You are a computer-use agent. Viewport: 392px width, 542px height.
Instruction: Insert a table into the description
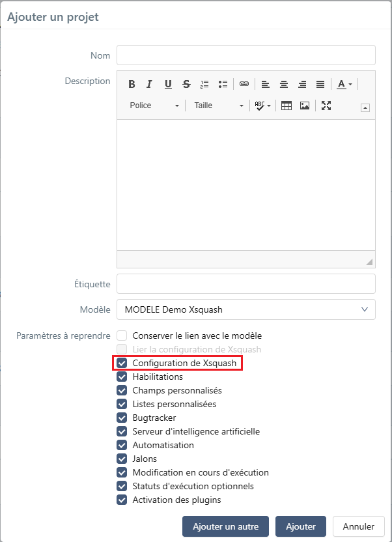[x=286, y=106]
